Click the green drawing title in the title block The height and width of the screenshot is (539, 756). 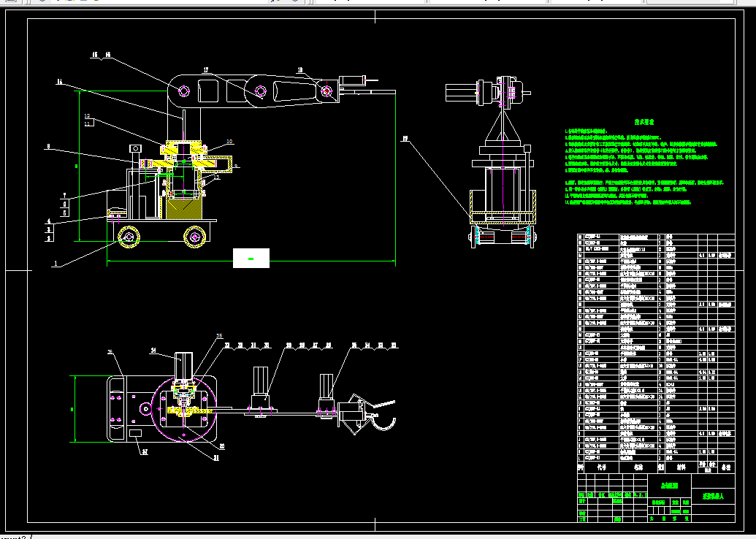click(x=669, y=486)
